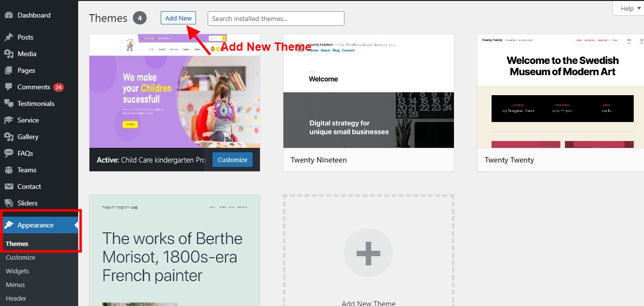Select the Twenty Twenty theme thumbnail
This screenshot has height=306, width=644.
coord(560,91)
